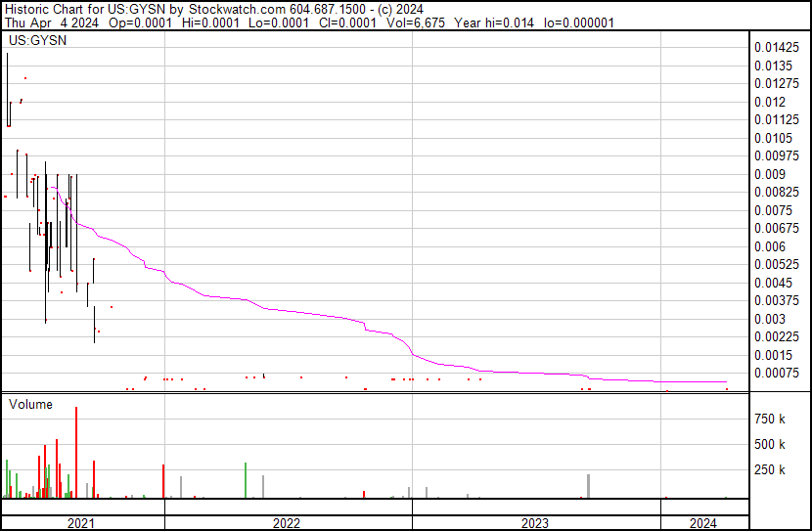The image size is (812, 531).
Task: Click the Volume panel title label
Action: coord(30,404)
